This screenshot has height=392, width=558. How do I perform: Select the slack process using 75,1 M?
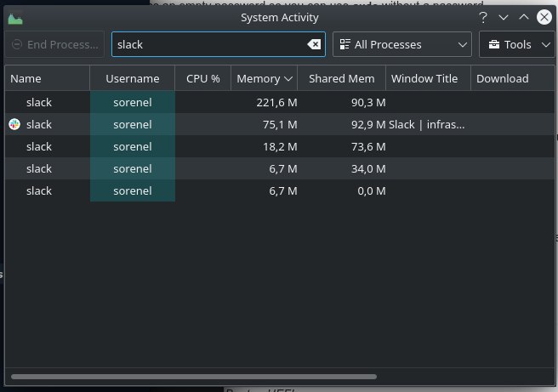pyautogui.click(x=280, y=124)
